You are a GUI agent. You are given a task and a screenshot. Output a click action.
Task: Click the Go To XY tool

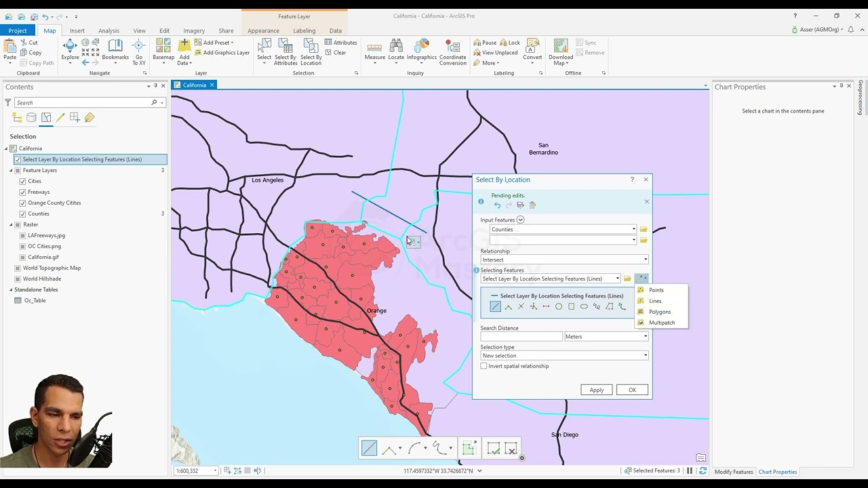click(x=138, y=52)
